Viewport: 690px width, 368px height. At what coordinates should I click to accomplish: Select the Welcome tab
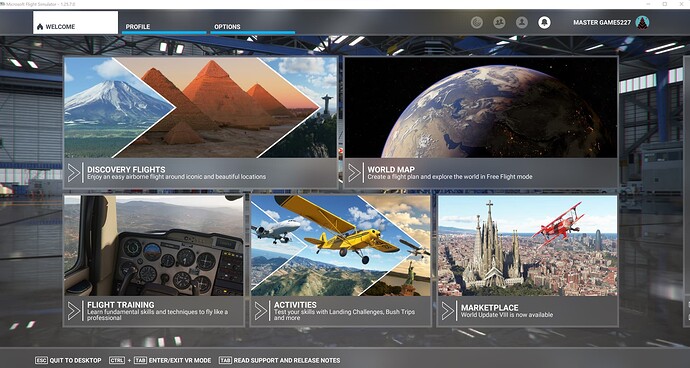tap(75, 23)
